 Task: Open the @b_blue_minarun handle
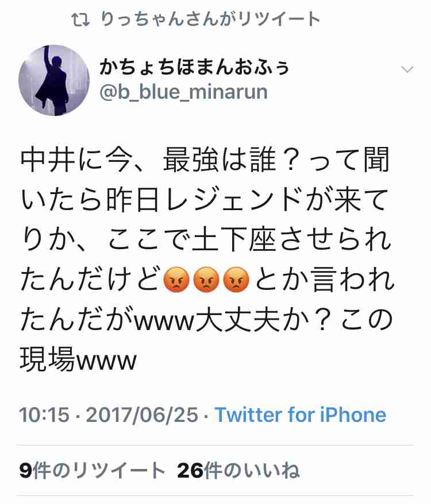[183, 92]
